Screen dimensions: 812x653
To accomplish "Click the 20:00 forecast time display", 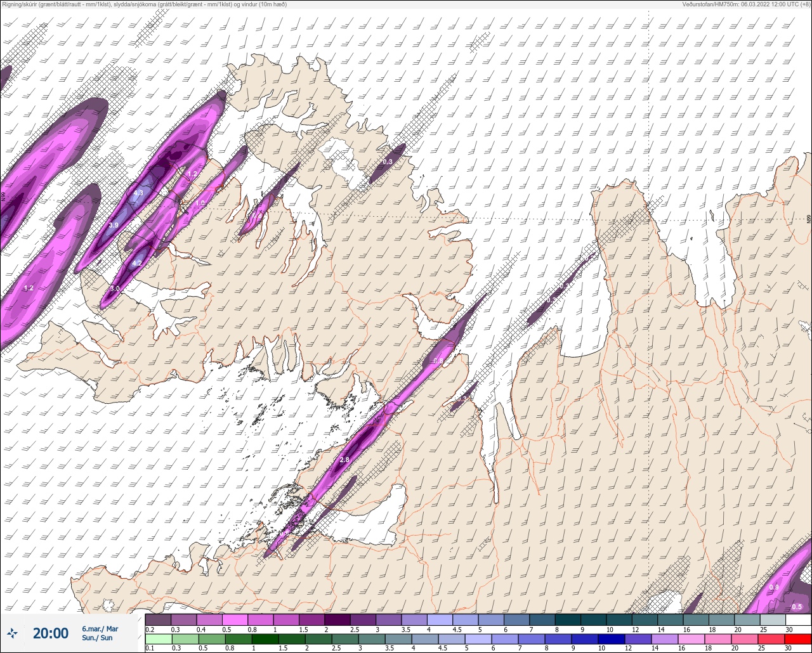I will (50, 633).
